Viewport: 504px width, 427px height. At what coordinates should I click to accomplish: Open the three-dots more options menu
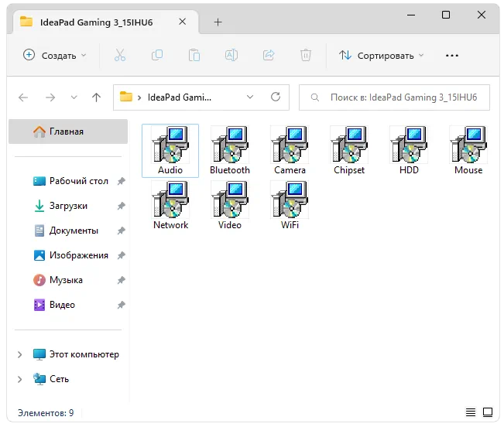(x=452, y=56)
